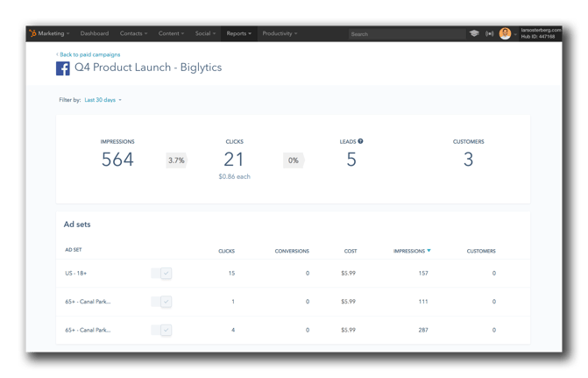Toggle the US - 18+ ad set switch
The image size is (588, 378).
click(161, 273)
